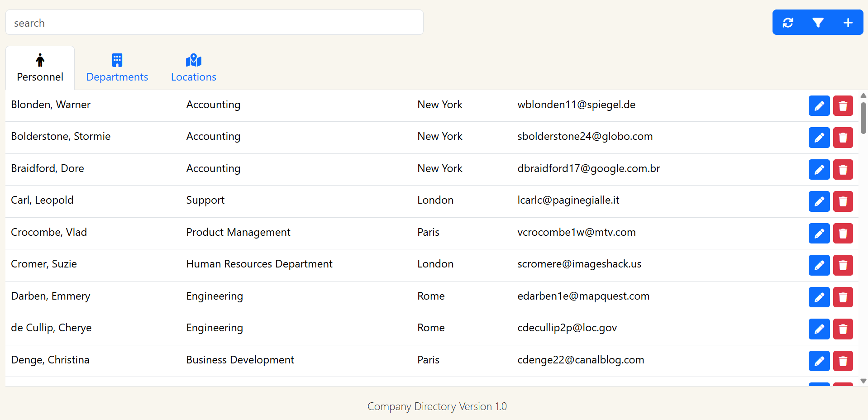Delete Suzie Cromer's entry

[x=843, y=265]
